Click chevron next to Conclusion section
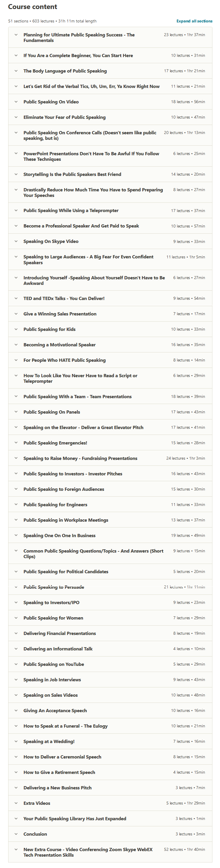Image resolution: width=220 pixels, height=868 pixels. click(x=16, y=834)
